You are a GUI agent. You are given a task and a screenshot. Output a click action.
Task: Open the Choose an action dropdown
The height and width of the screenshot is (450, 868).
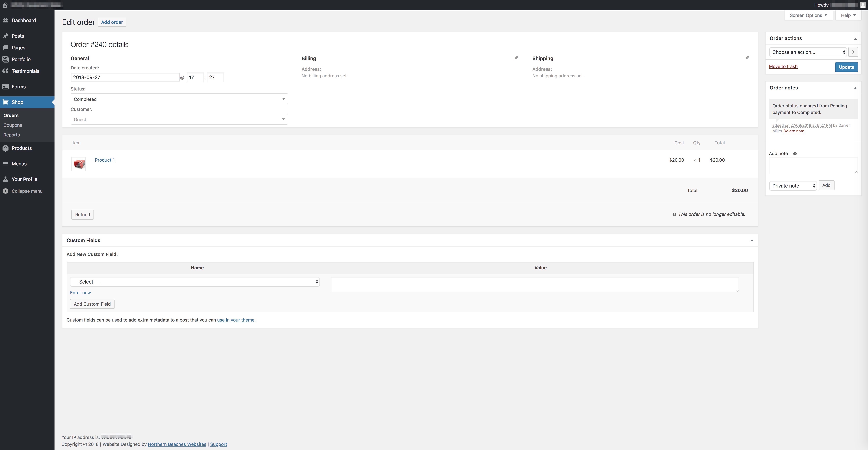[808, 52]
